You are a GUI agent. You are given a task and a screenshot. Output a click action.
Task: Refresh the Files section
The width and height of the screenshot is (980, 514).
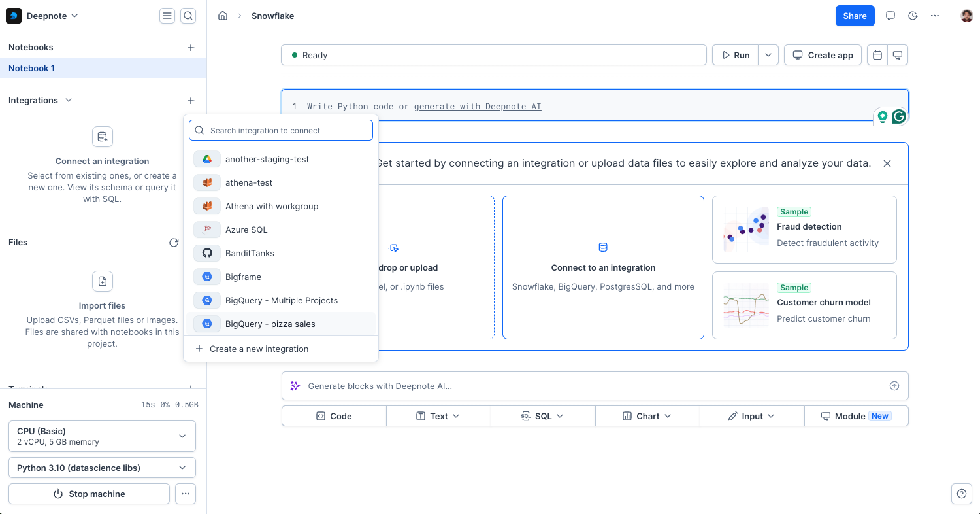coord(174,242)
